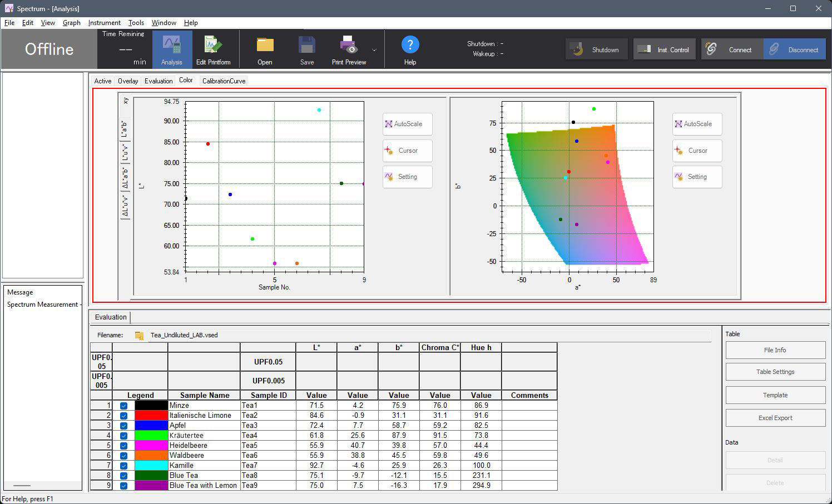This screenshot has width=832, height=504.
Task: Uncheck the Minze sample checkbox
Action: 123,406
